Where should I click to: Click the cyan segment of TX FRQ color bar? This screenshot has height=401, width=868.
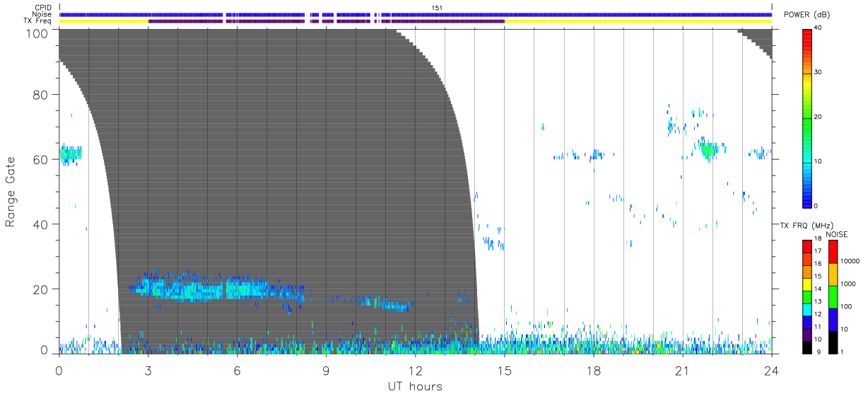coord(807,309)
